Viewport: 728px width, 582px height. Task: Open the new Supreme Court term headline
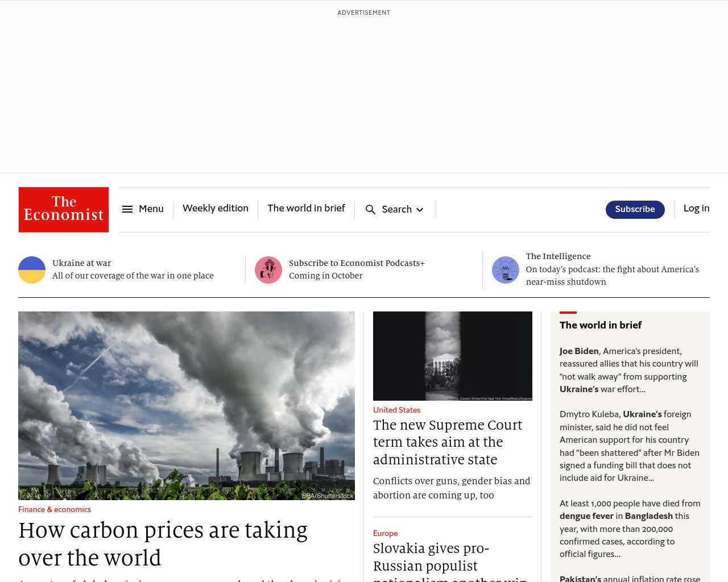[x=448, y=442]
